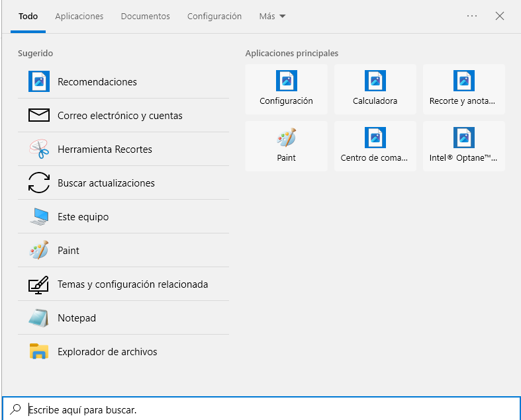Click the Explorador de archivos folder icon
This screenshot has width=521, height=420.
coord(39,352)
